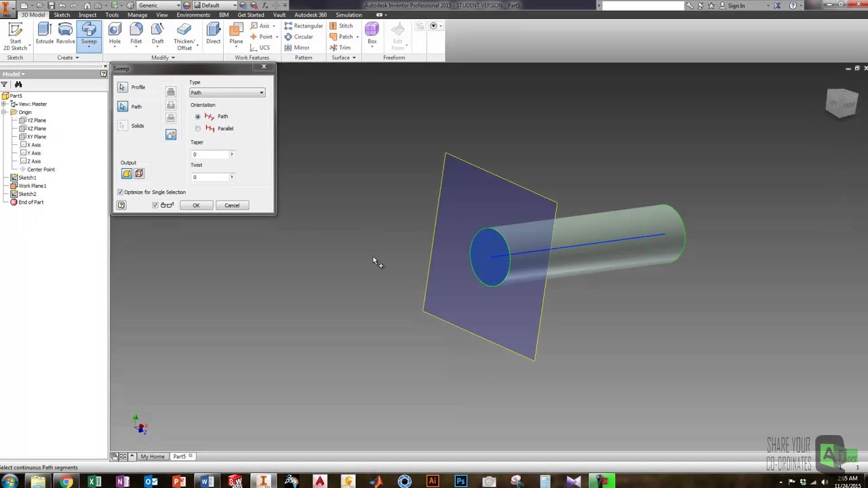This screenshot has height=488, width=868.
Task: Select the Stitch surface tool
Action: 341,26
